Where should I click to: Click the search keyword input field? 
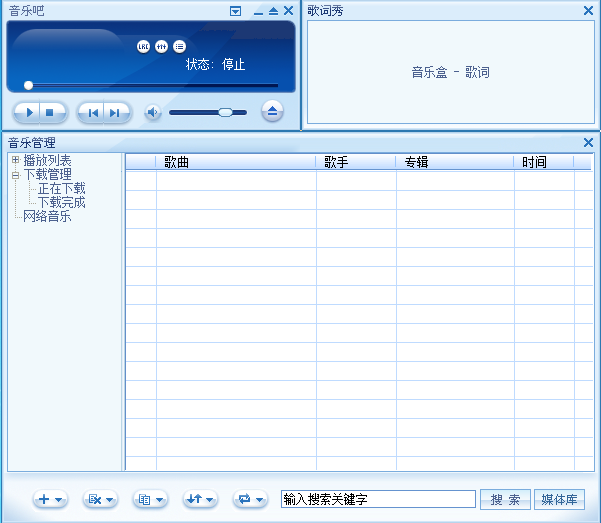(378, 499)
